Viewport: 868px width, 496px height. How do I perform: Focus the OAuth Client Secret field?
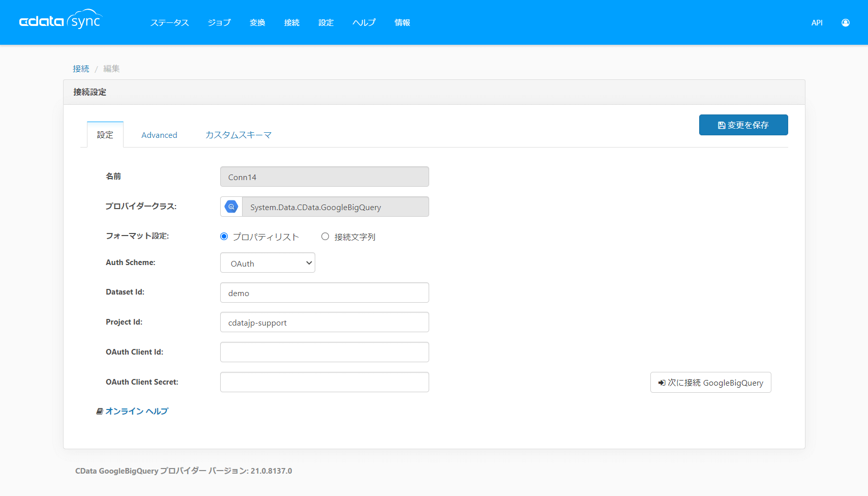[324, 382]
